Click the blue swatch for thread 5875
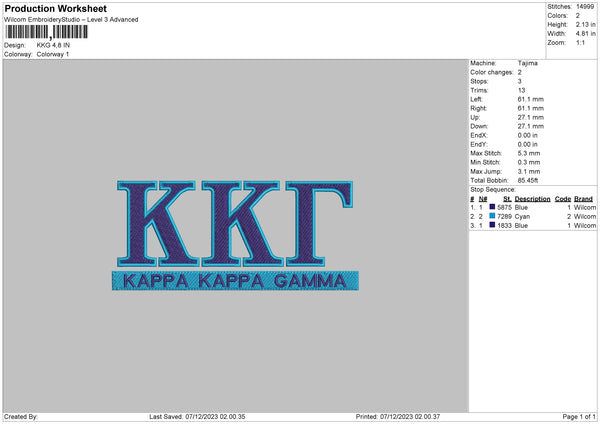 pos(493,207)
